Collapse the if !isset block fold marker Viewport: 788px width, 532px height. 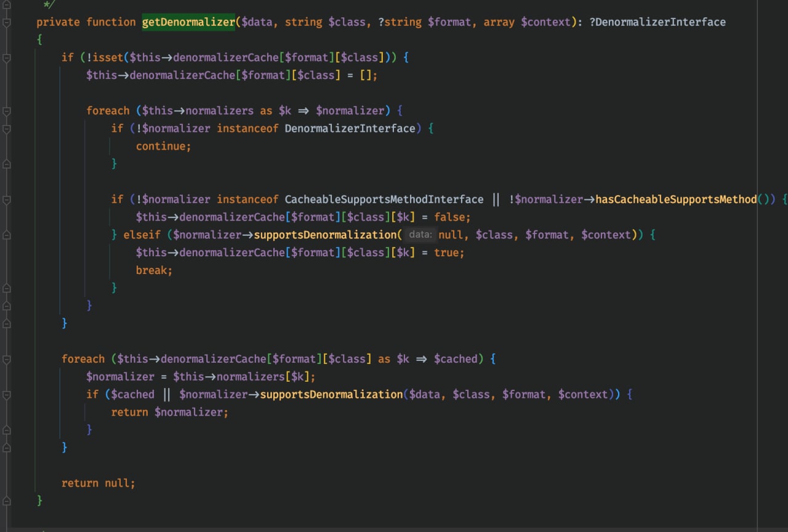[7, 57]
